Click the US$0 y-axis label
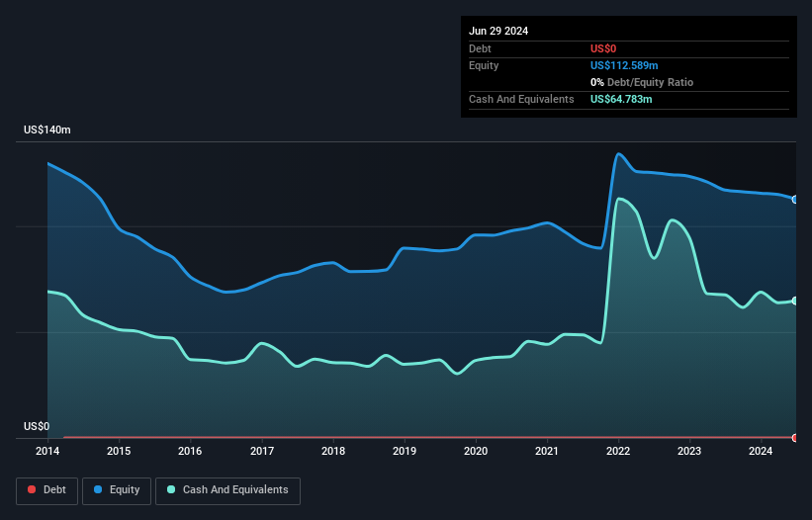This screenshot has height=520, width=812. point(37,426)
